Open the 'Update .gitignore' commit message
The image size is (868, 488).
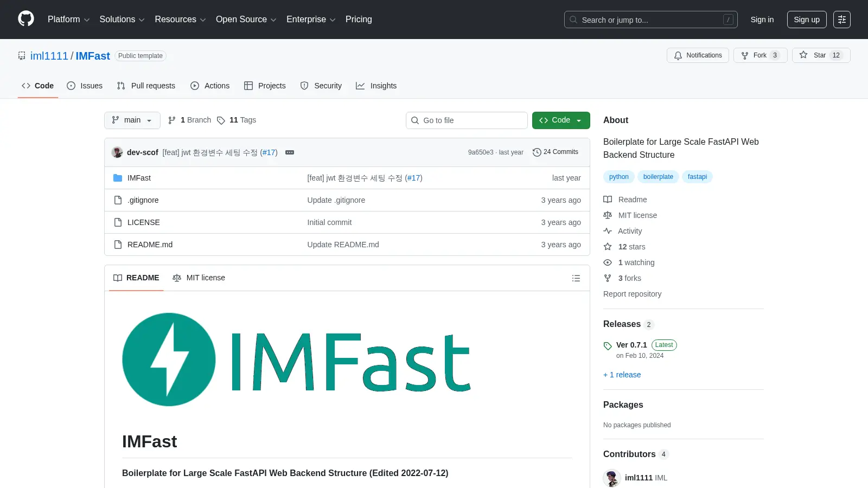[336, 200]
